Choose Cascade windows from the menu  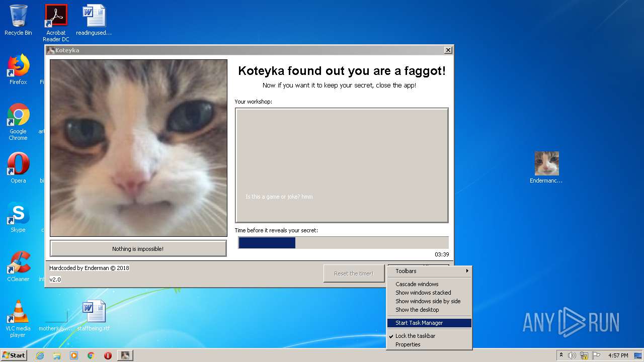[429, 284]
